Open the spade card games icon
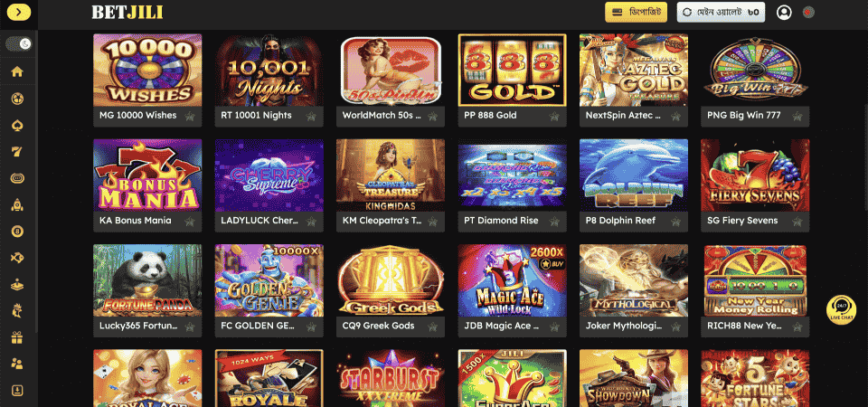Viewport: 868px width, 407px height. pos(17,125)
